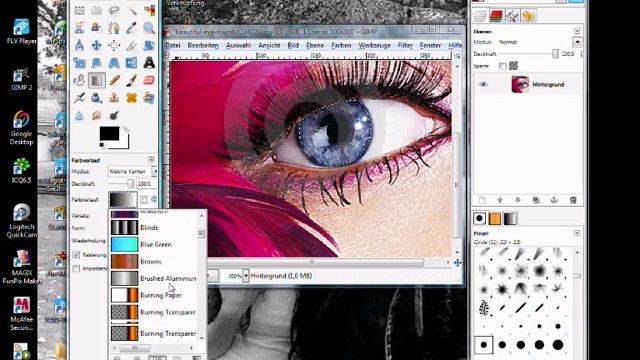Select the Smudge tool
The height and width of the screenshot is (360, 640).
97,115
